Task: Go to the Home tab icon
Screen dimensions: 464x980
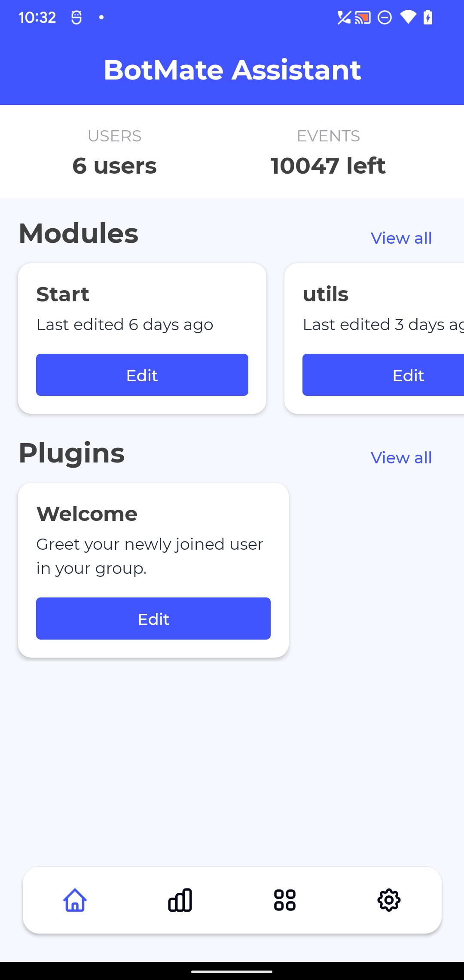Action: (75, 900)
